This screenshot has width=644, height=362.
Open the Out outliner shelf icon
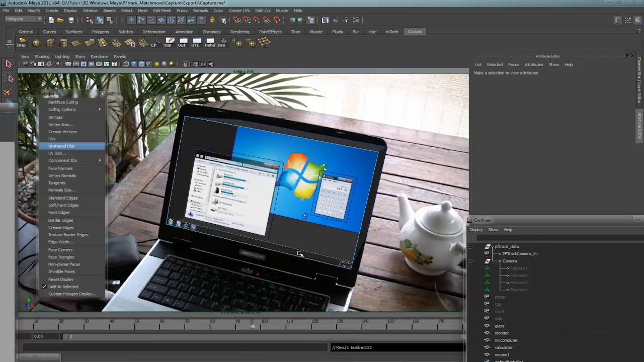click(x=182, y=43)
